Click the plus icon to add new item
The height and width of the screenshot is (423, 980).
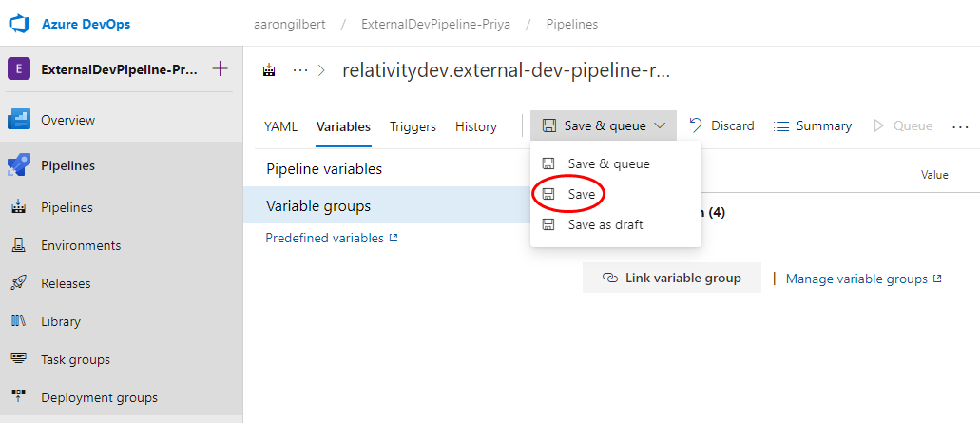(x=220, y=68)
